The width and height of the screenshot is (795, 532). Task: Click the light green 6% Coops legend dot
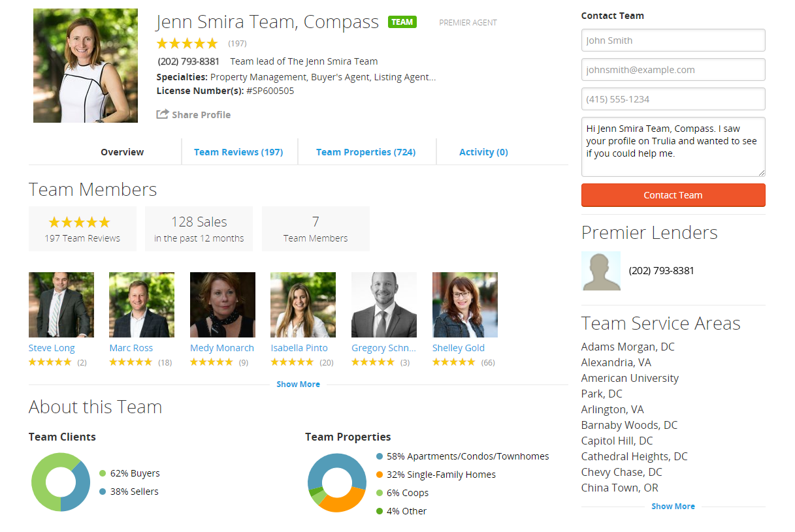click(380, 493)
